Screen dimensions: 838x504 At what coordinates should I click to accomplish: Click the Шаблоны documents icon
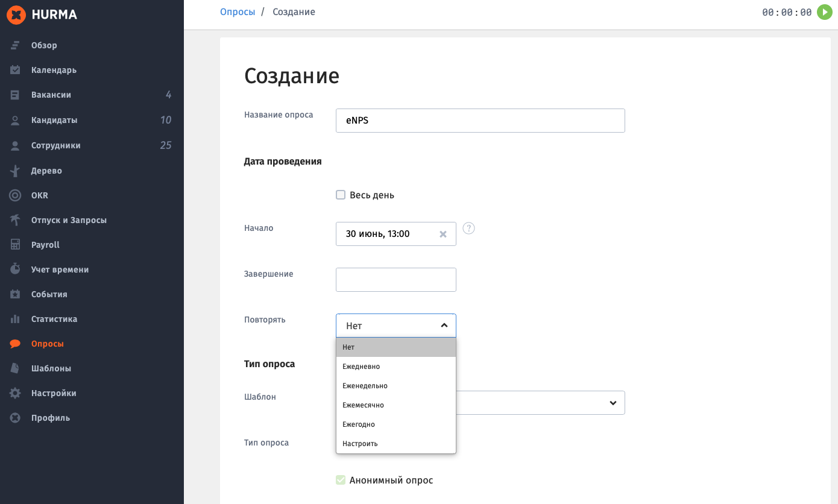[16, 368]
